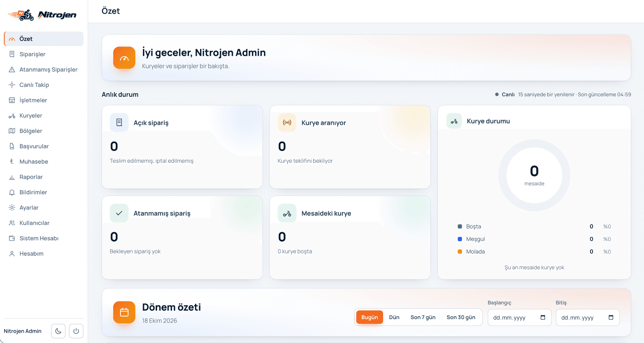
Task: Click the power logout icon button
Action: coord(76,331)
